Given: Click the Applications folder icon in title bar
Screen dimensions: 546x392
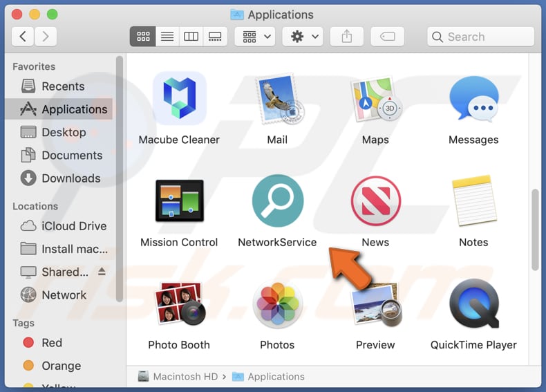Looking at the screenshot, I should point(237,15).
